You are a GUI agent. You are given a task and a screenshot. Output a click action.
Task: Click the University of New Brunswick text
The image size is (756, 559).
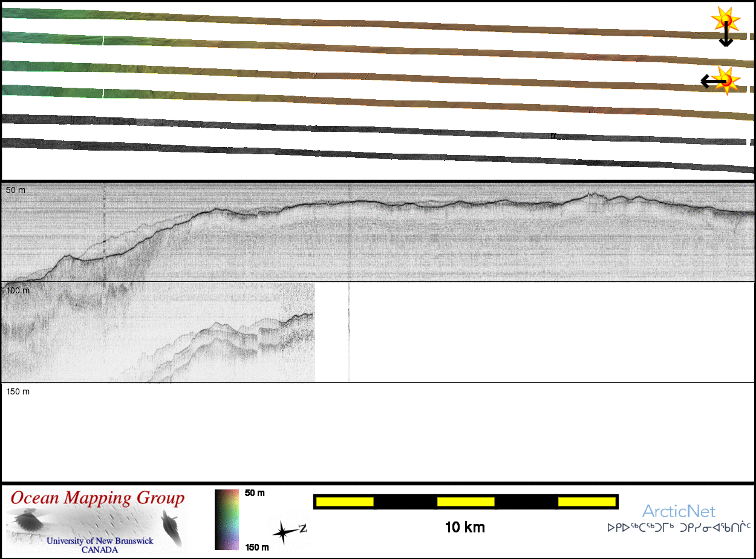pyautogui.click(x=100, y=541)
